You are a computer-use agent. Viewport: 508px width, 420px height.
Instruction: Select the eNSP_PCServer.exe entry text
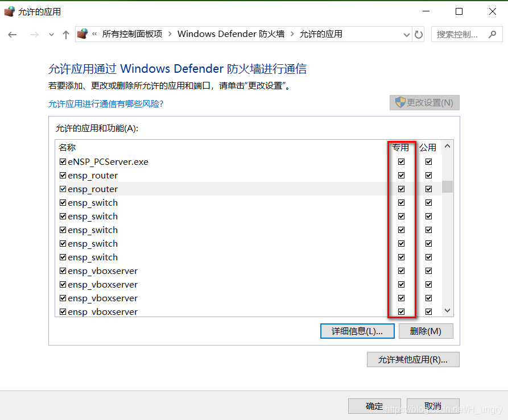[x=108, y=162]
